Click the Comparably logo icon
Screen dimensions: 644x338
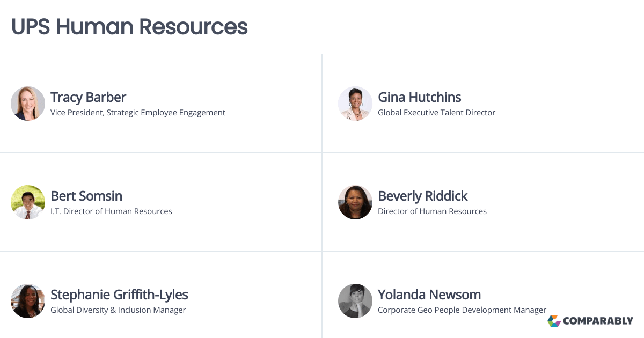(554, 321)
